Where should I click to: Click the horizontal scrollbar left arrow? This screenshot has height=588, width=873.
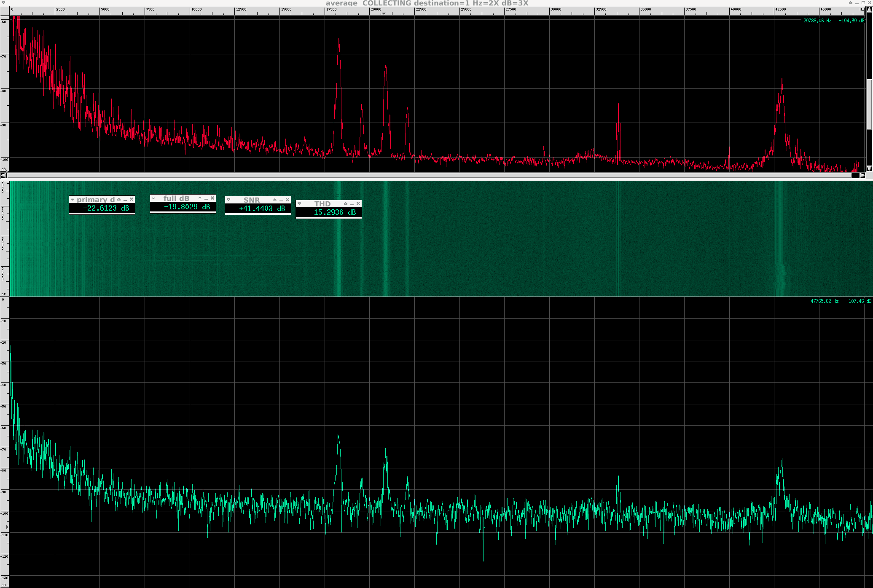click(x=3, y=175)
